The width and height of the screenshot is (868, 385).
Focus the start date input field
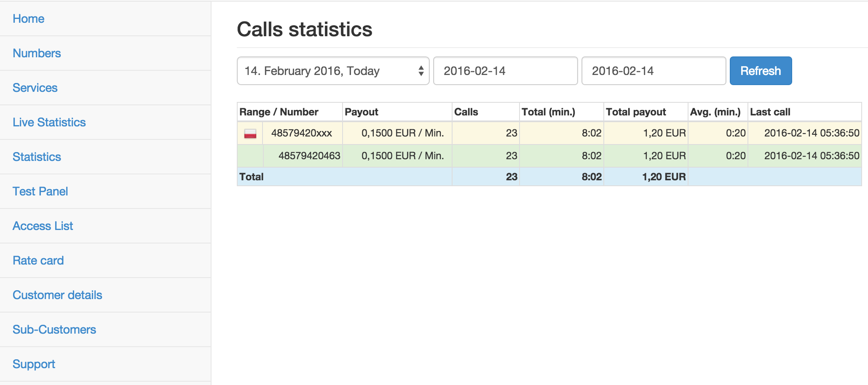point(505,71)
